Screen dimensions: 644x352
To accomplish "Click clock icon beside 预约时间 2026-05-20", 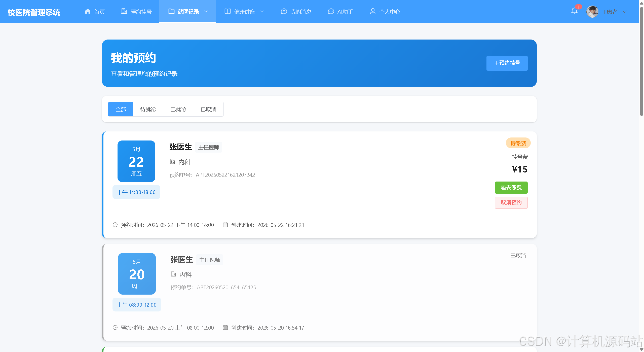I will coord(115,328).
